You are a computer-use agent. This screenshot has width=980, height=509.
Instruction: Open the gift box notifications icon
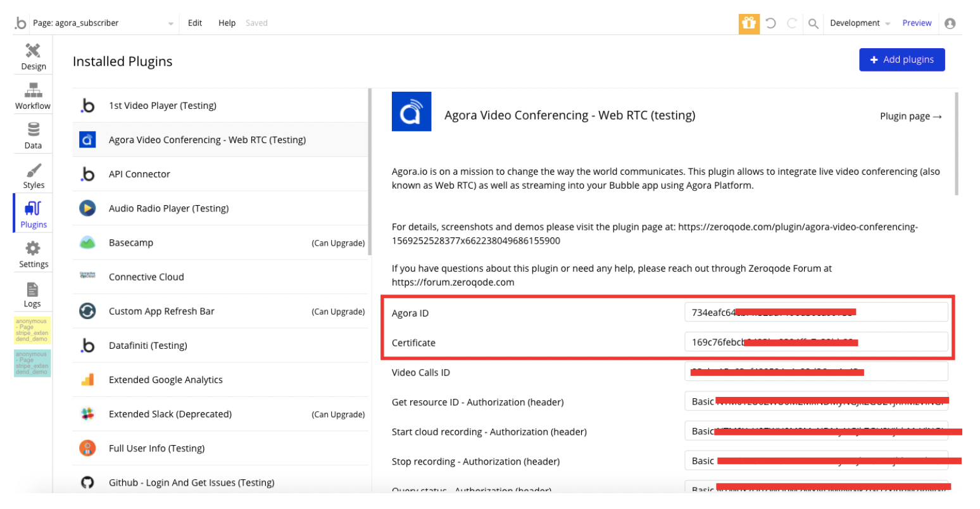(x=749, y=23)
